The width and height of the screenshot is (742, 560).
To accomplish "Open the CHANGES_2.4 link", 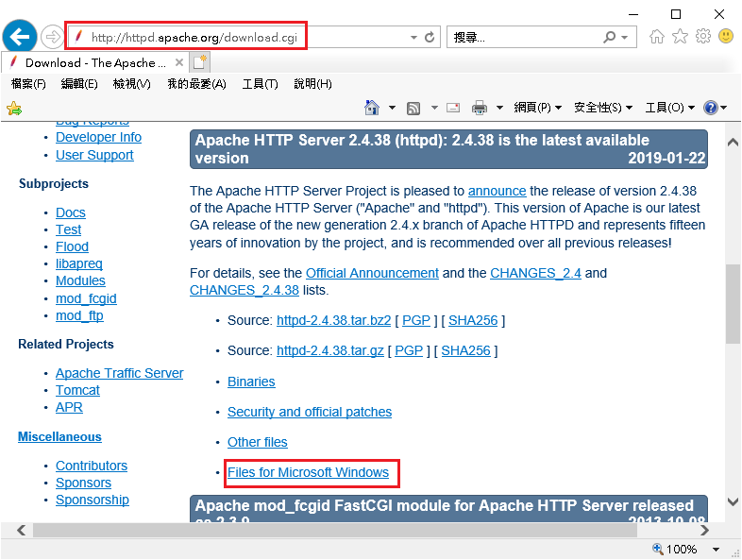I will [x=535, y=273].
